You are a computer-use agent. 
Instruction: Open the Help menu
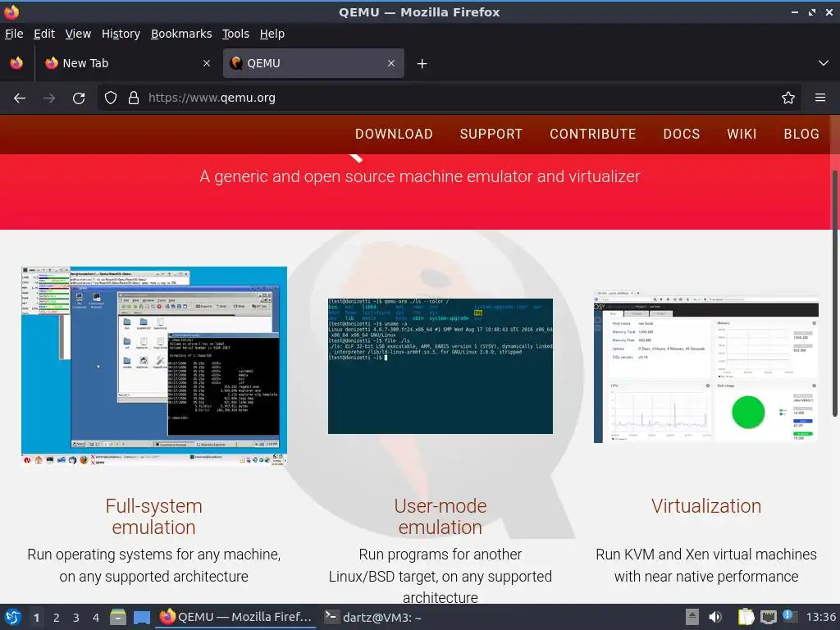coord(272,34)
